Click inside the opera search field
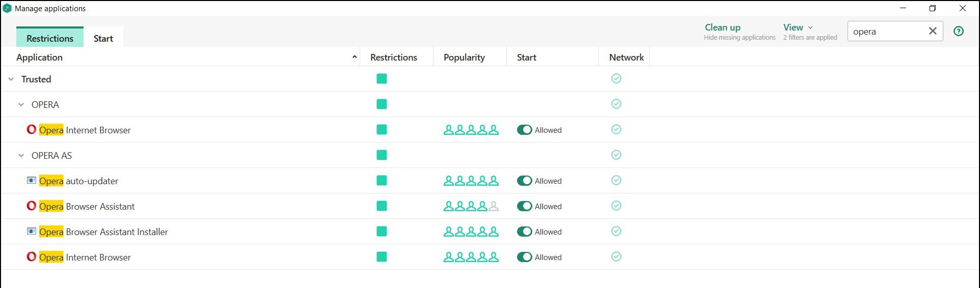Screen dimensions: 980x288 (x=885, y=32)
